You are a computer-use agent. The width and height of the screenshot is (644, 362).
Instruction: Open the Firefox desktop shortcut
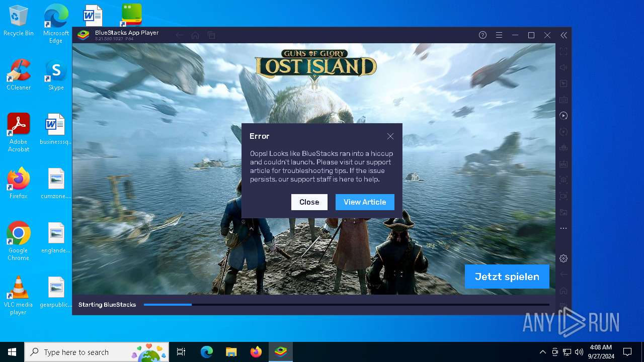click(19, 184)
